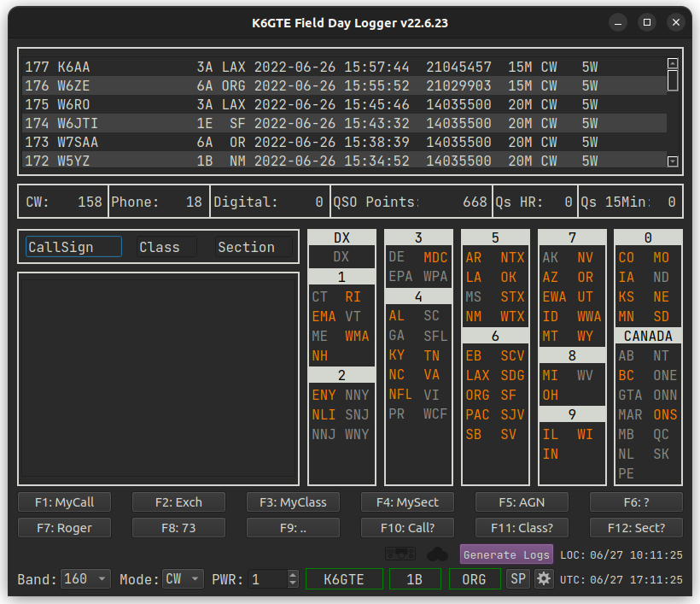Click the radio rig status icon
Screen dimensions: 700x604
400,554
